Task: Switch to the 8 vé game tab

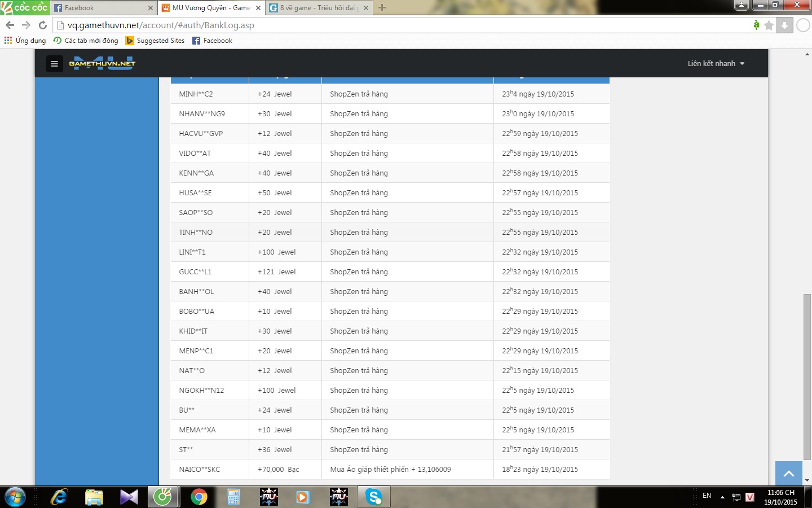Action: pos(319,8)
